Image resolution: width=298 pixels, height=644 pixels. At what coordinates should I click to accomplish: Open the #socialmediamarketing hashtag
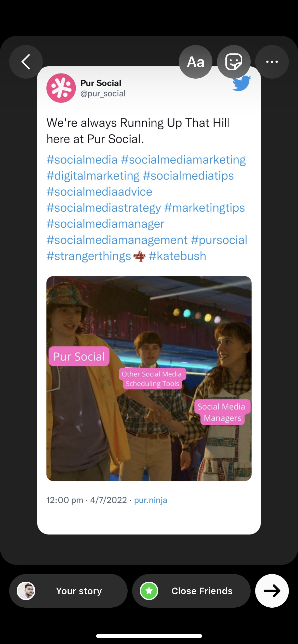183,160
